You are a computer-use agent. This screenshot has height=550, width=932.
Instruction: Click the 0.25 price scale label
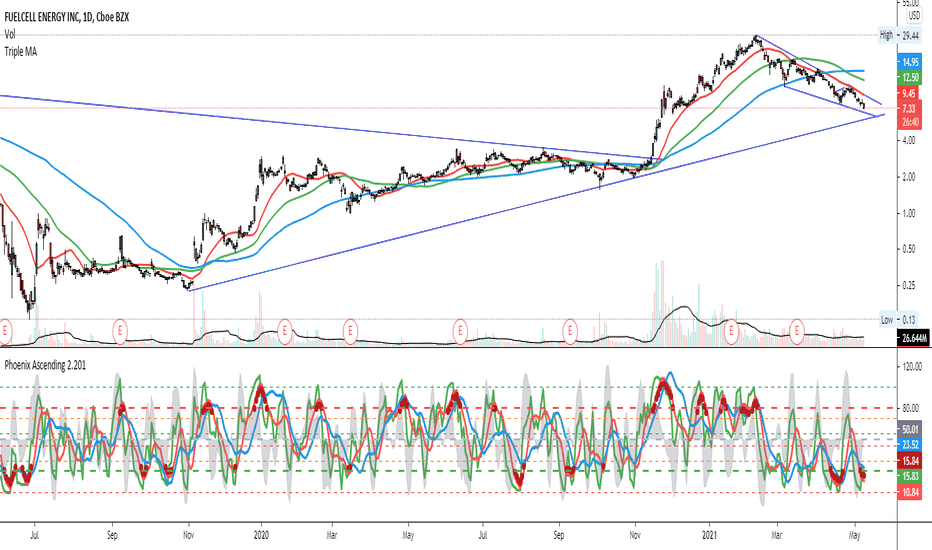tap(909, 285)
